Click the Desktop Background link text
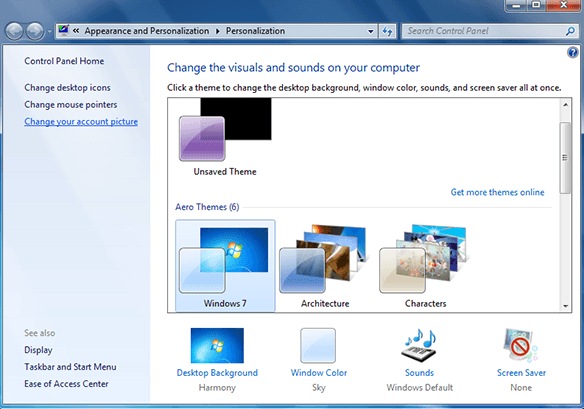 [x=217, y=373]
